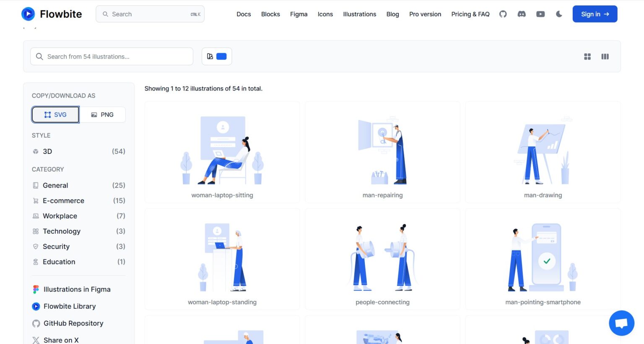Open the live chat widget
Screen dimensions: 644x344
[621, 323]
